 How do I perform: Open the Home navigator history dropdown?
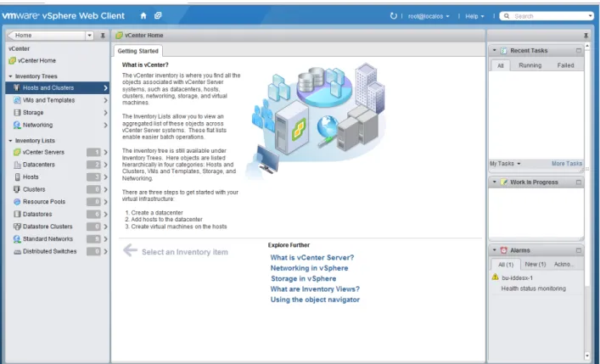tap(90, 36)
